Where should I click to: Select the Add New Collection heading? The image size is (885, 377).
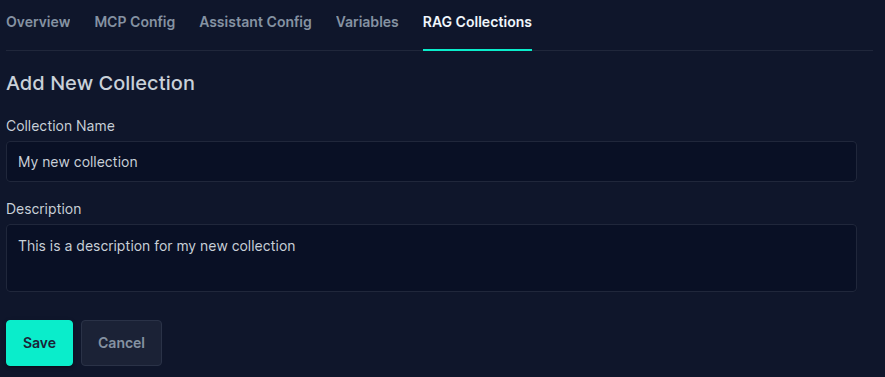(100, 84)
